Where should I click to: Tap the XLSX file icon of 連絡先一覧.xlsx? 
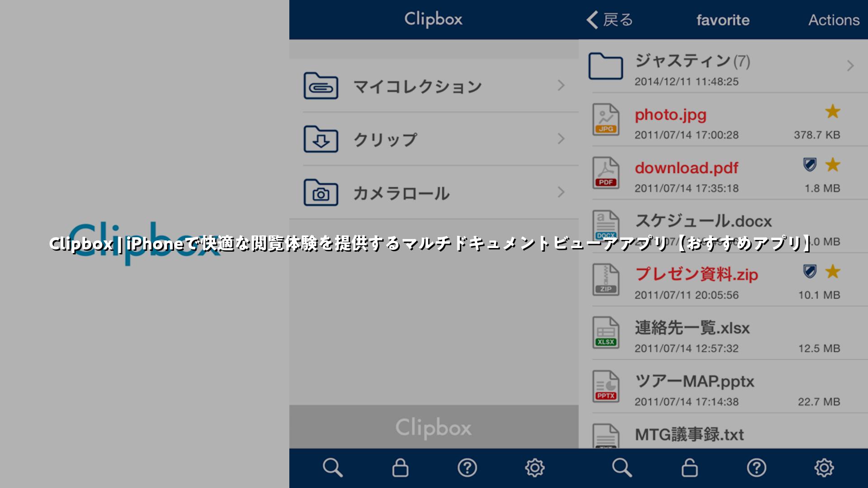606,333
